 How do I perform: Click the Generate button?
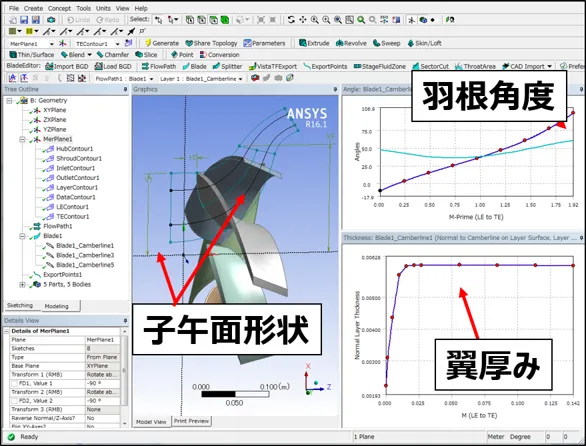point(162,43)
